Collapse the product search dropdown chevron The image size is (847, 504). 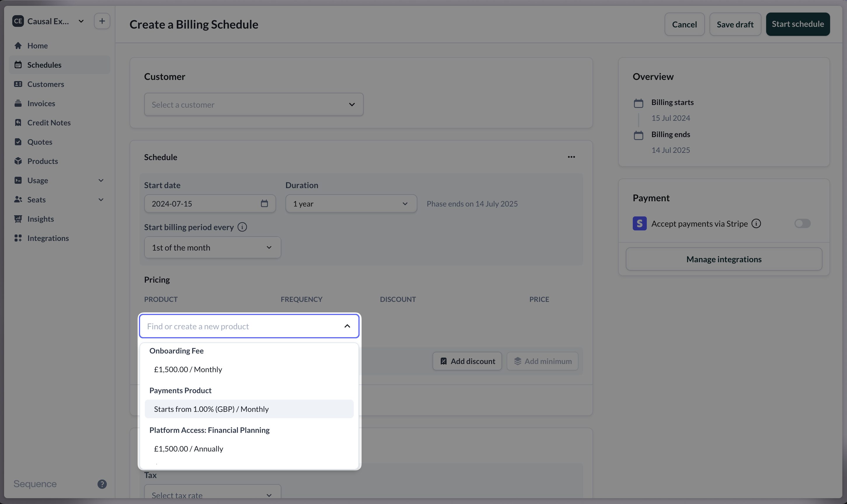click(x=347, y=326)
